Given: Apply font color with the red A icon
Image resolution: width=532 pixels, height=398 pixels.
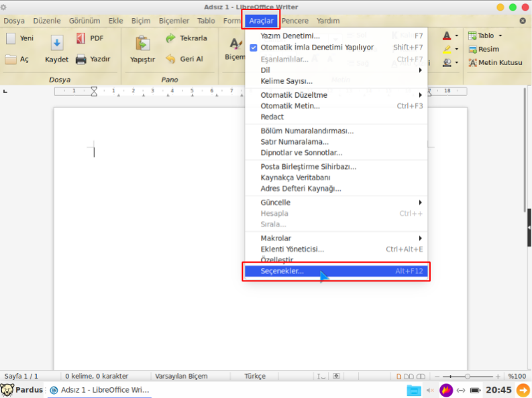Looking at the screenshot, I should 447,36.
